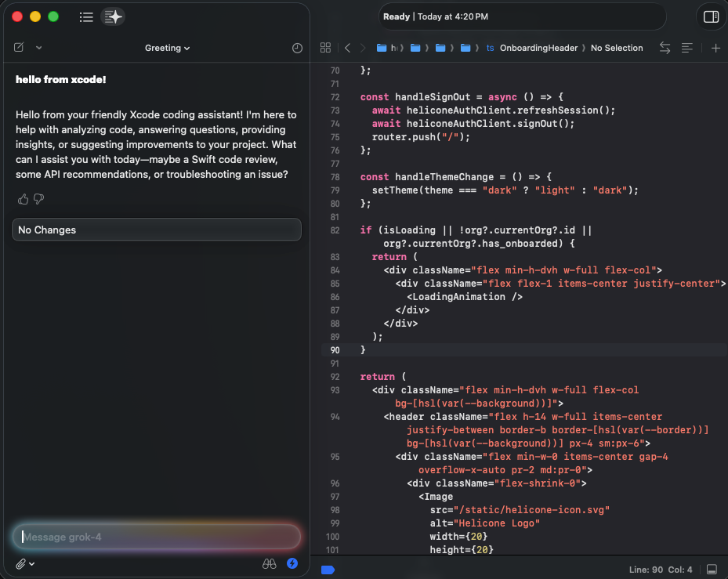Send the message with the lightning icon
Viewport: 728px width, 579px height.
[x=292, y=563]
